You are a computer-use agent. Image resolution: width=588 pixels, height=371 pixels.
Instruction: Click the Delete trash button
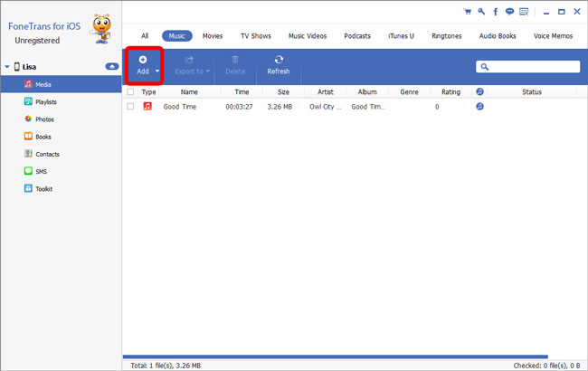(x=235, y=65)
